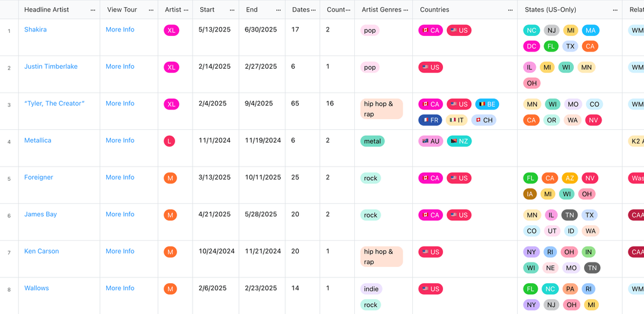Click More Info for James Bay's tour
Screen dimensions: 644x314
[120, 214]
